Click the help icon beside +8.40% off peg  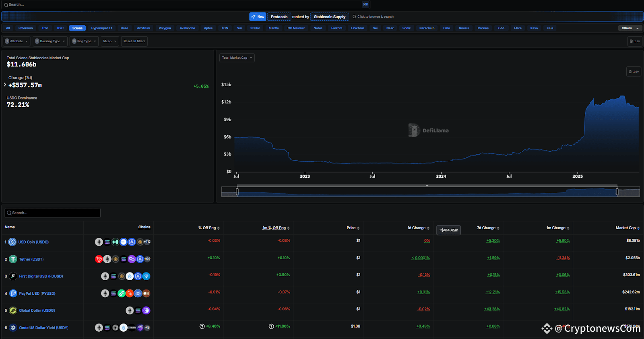(202, 326)
